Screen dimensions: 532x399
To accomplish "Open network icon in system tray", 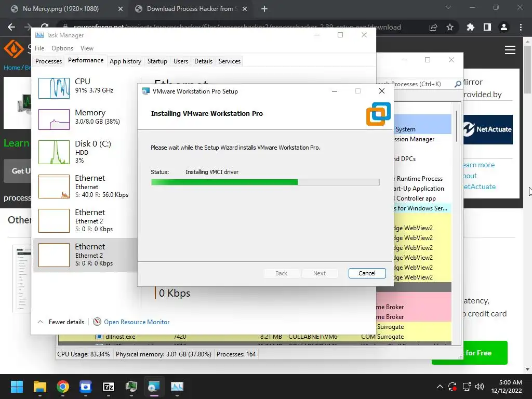I will tap(467, 387).
